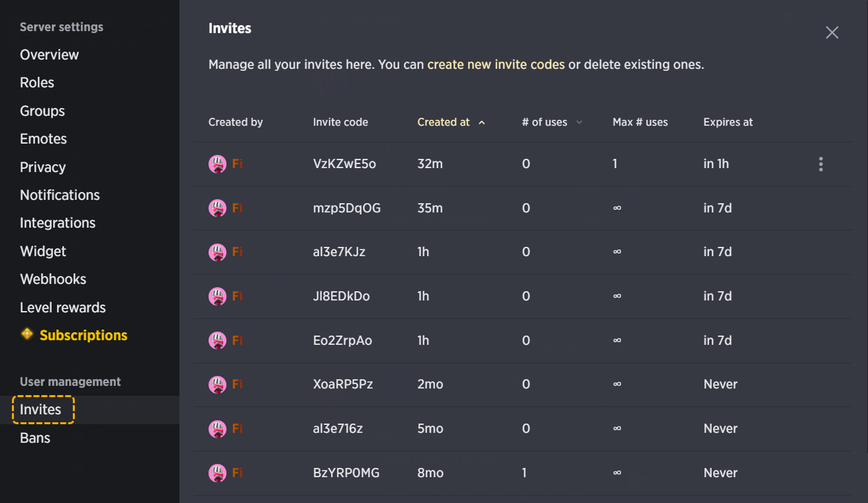
Task: Click the avatar beside invite XoaRP5Pz
Action: pyautogui.click(x=217, y=385)
